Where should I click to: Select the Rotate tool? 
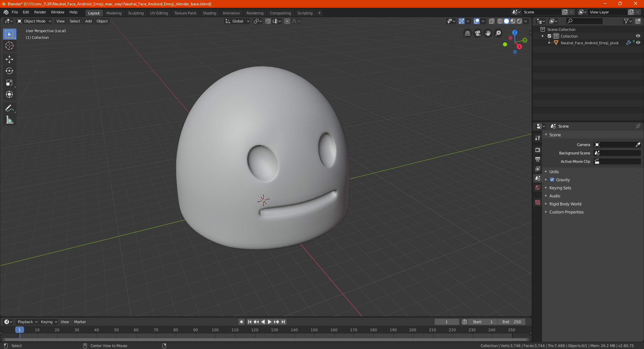pyautogui.click(x=9, y=71)
